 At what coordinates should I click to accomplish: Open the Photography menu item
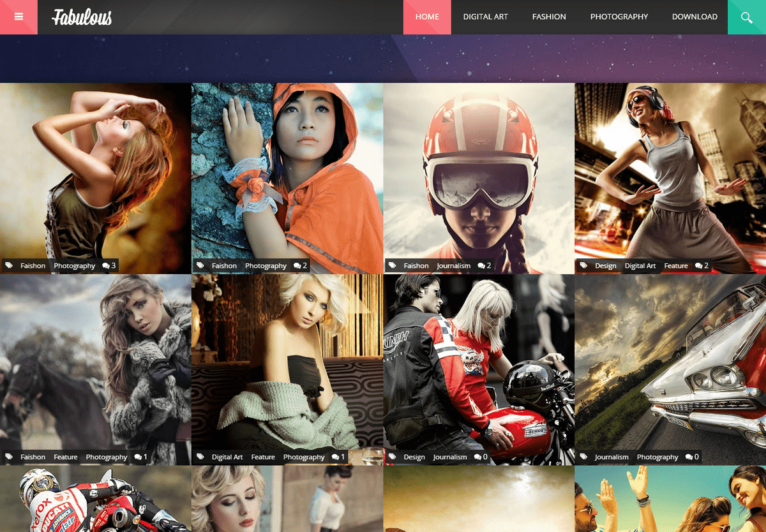point(619,17)
